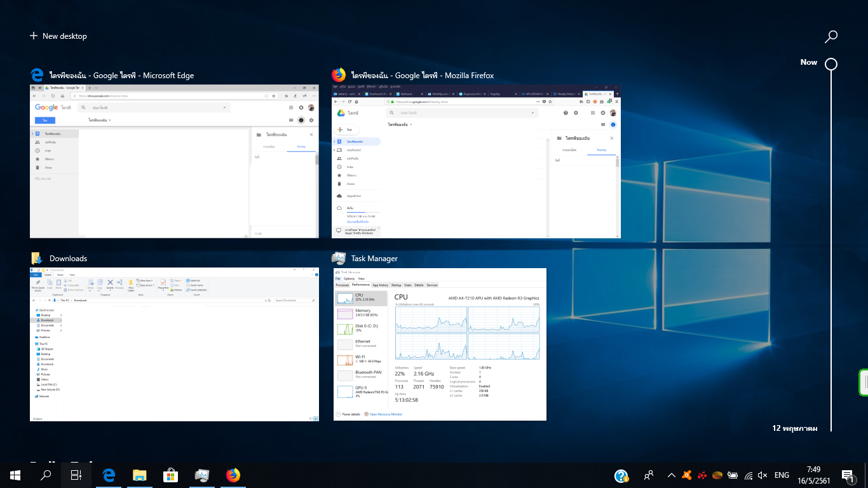Screen dimensions: 868x488
Task: Open the taskbar clock and date
Action: pyautogui.click(x=813, y=475)
